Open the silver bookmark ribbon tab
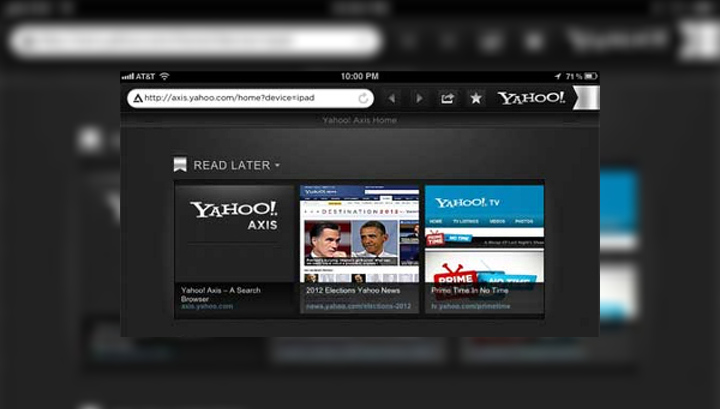Screen dimensions: 720x409 tap(586, 98)
